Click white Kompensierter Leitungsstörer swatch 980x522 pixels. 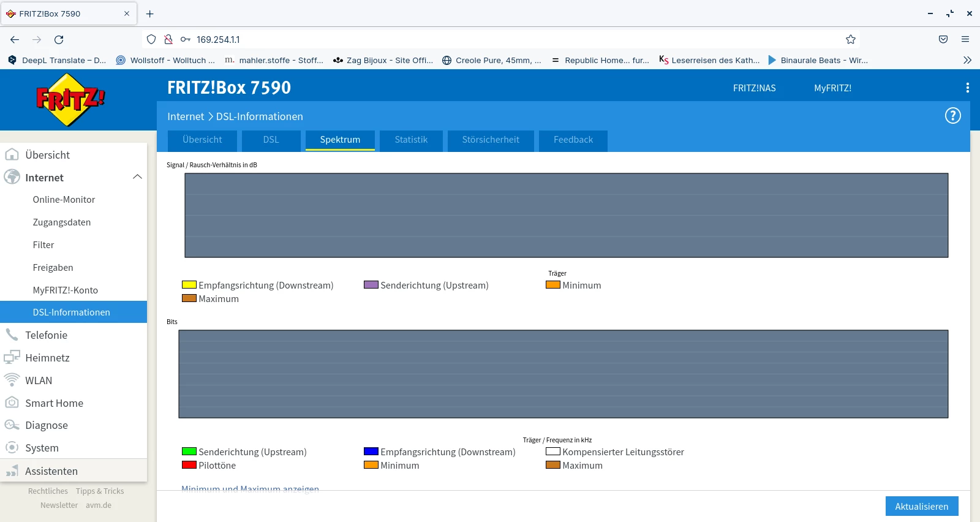(553, 452)
